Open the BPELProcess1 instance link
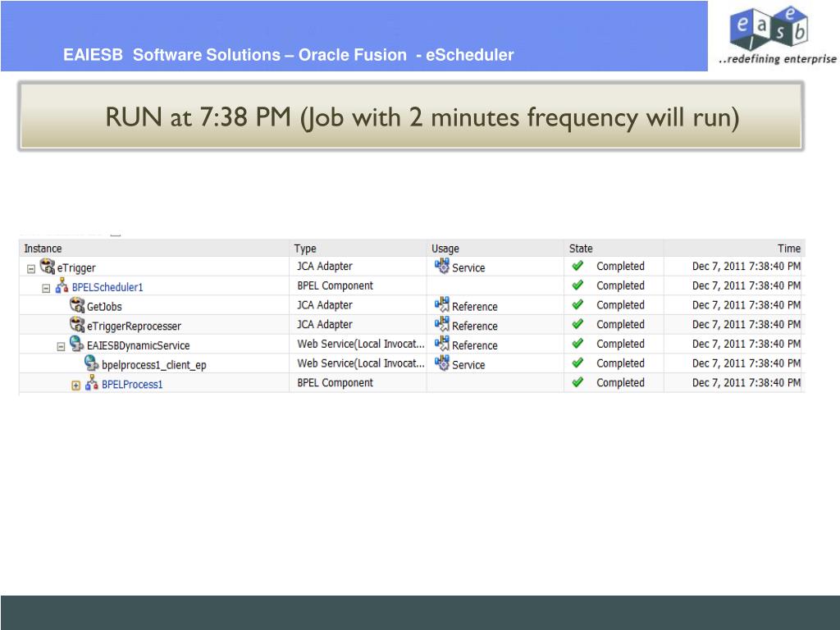Screen dimensions: 840x630 [x=132, y=384]
